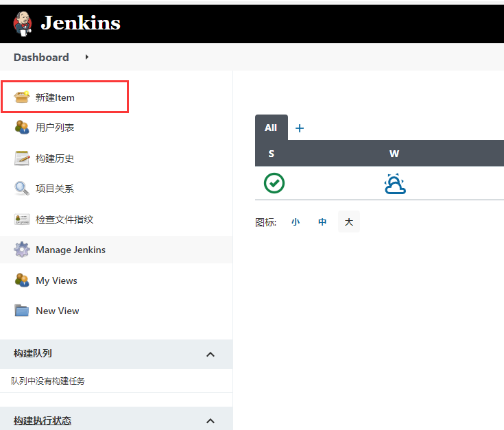
Task: Select the All view tab
Action: click(272, 128)
